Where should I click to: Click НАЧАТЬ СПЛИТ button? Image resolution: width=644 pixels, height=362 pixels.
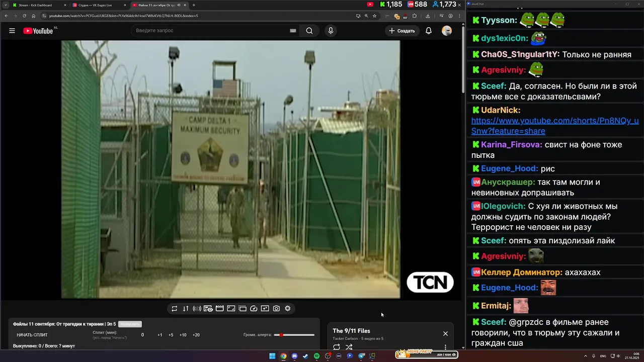pyautogui.click(x=32, y=335)
